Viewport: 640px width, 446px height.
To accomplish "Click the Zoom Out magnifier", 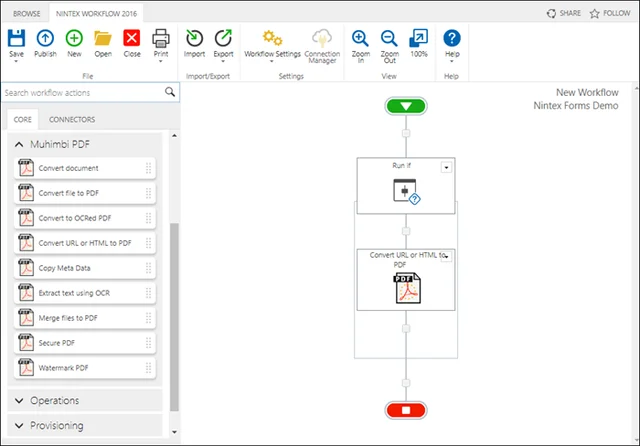I will click(x=389, y=38).
